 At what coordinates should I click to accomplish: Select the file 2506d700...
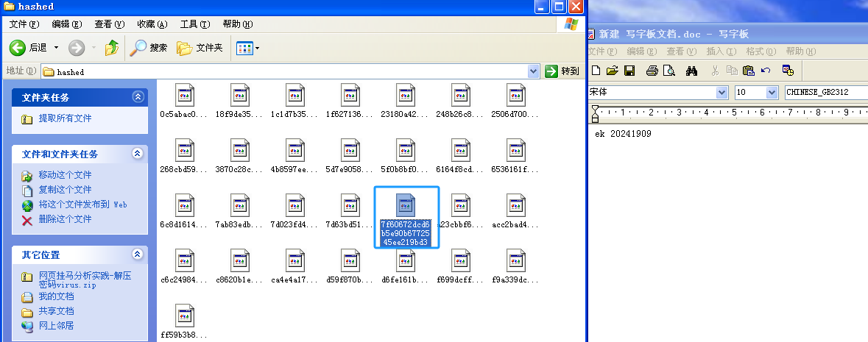coord(515,101)
